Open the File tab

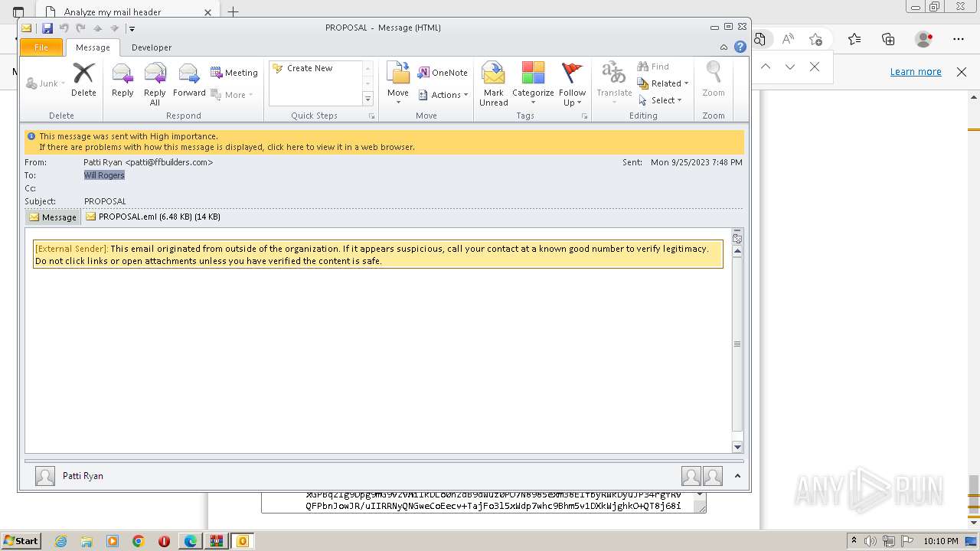tap(41, 47)
